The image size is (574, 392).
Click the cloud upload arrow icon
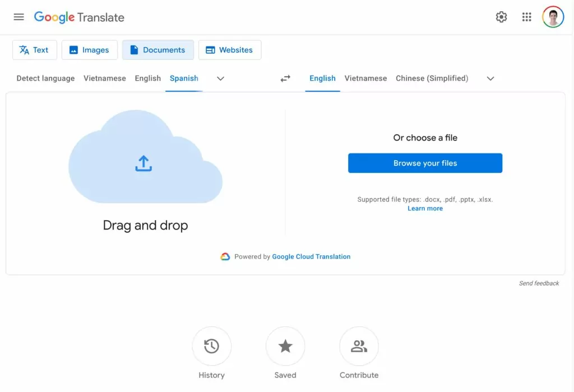coord(143,164)
